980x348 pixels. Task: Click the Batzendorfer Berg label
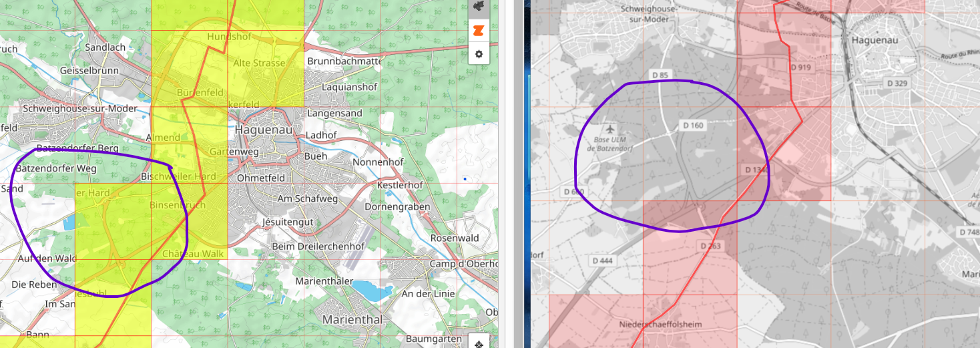[77, 148]
